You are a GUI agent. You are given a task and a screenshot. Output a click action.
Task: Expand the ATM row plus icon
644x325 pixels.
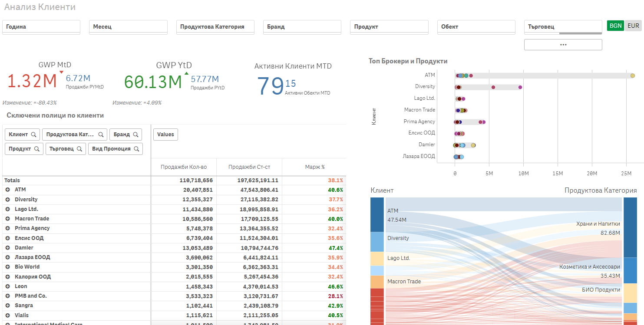pos(7,190)
